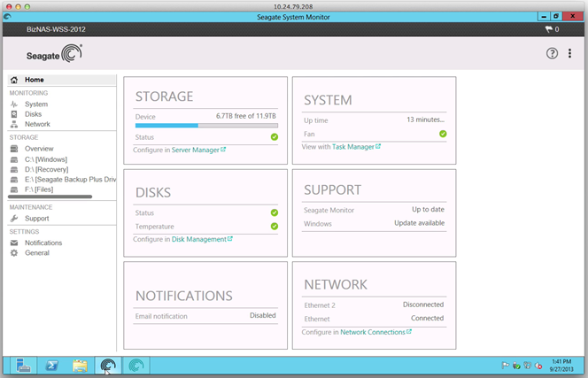Screen dimensions: 588x378
Task: Click drive icon beside C:\ [Windows]
Action: [x=14, y=159]
